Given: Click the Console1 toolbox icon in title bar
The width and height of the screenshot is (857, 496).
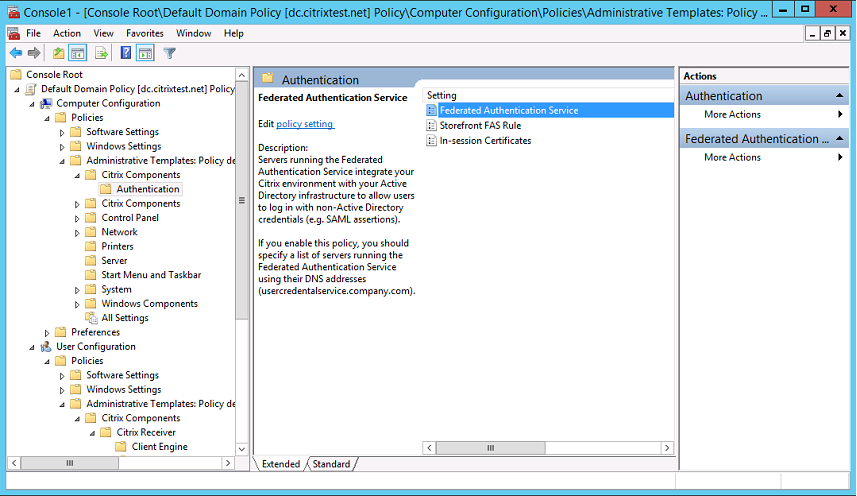Looking at the screenshot, I should 14,11.
